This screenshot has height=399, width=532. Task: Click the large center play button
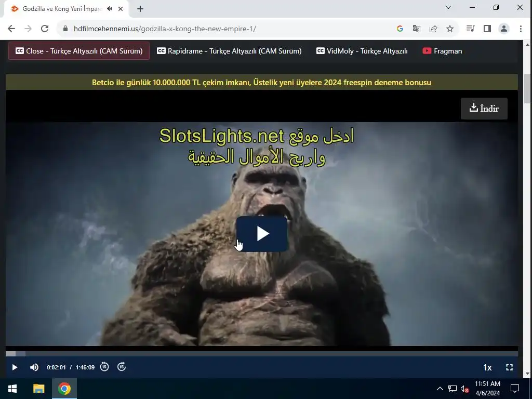[x=262, y=234]
